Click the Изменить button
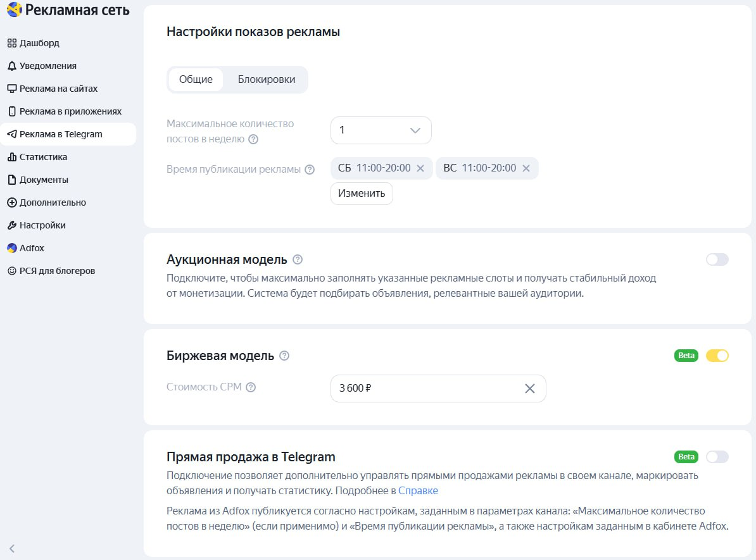 (361, 193)
